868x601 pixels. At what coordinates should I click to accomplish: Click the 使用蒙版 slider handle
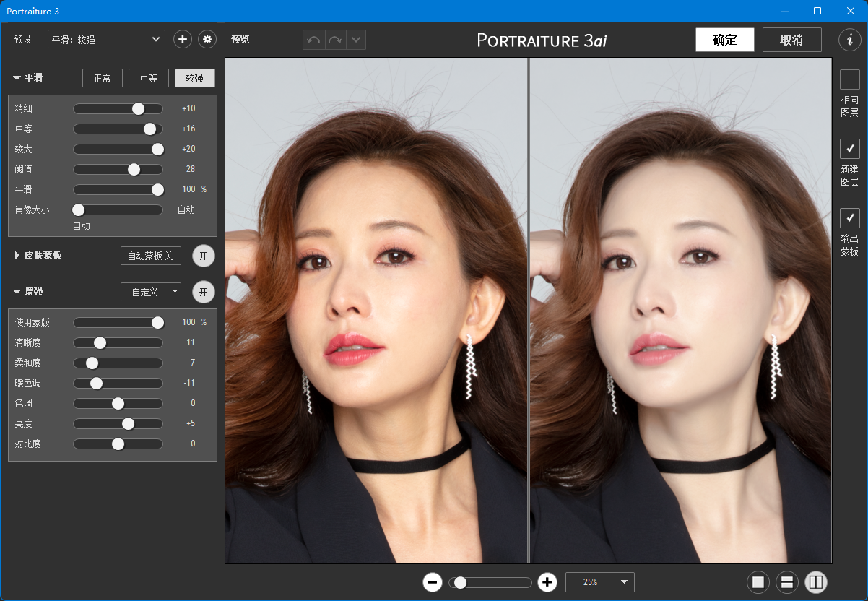pos(157,322)
